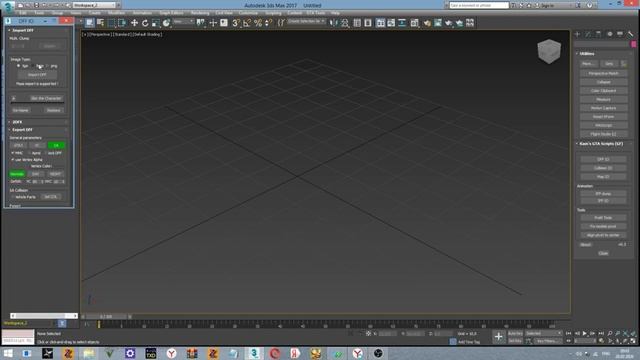The image size is (640, 360).
Task: Open Create Selection Set dropdown
Action: coord(307,21)
